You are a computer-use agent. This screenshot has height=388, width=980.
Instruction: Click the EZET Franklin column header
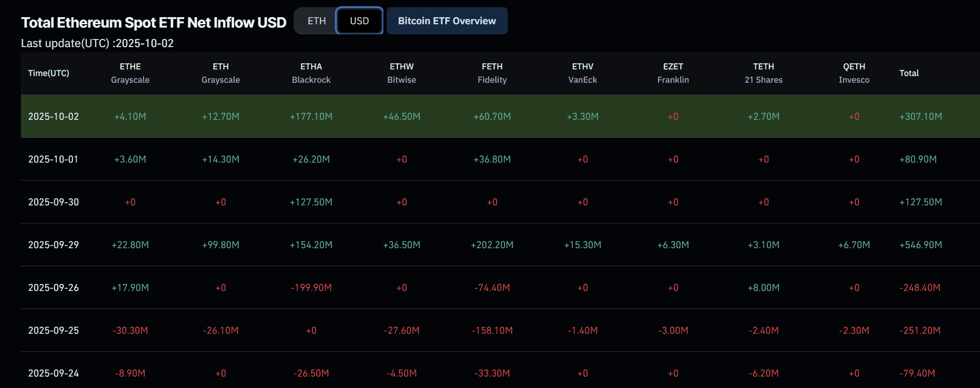(673, 73)
